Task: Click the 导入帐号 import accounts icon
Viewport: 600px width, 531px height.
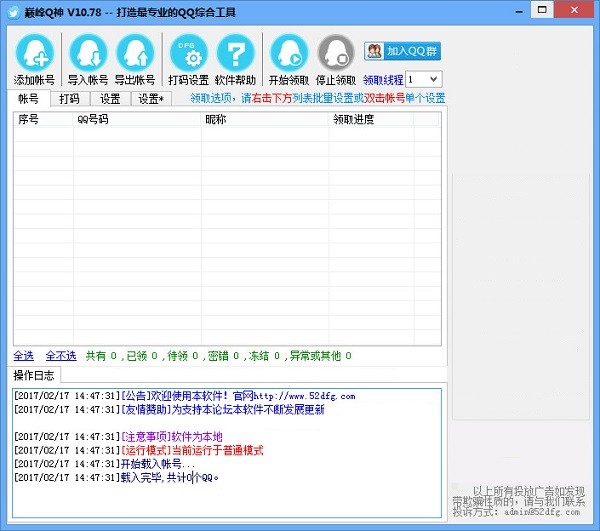Action: (88, 53)
